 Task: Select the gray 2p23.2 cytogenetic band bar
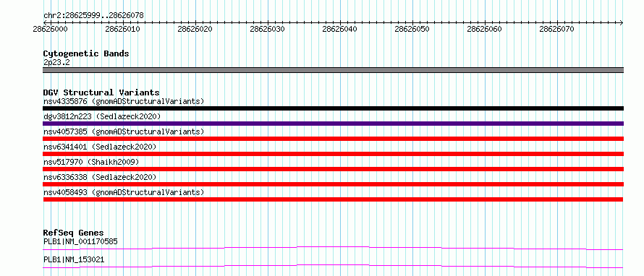[x=333, y=70]
